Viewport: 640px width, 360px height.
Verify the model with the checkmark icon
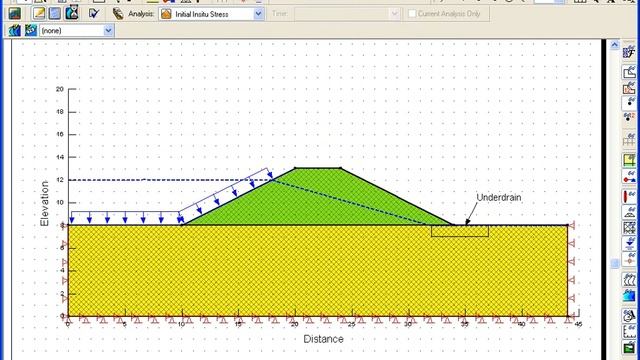[94, 13]
